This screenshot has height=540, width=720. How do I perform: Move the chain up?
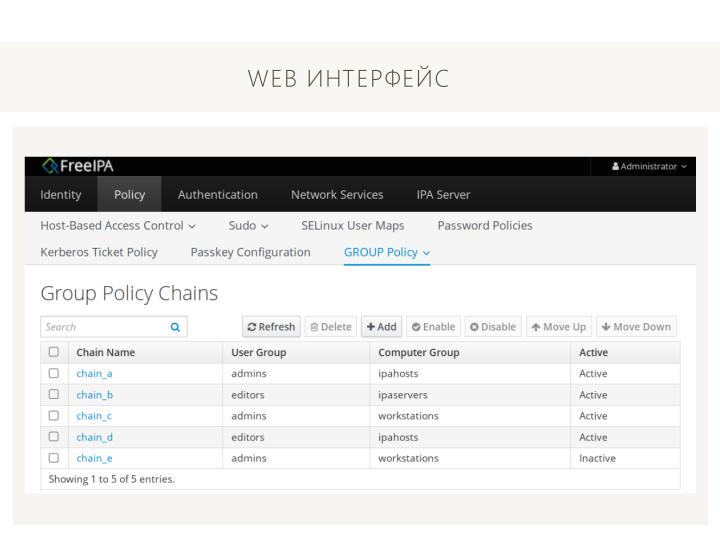pos(558,327)
